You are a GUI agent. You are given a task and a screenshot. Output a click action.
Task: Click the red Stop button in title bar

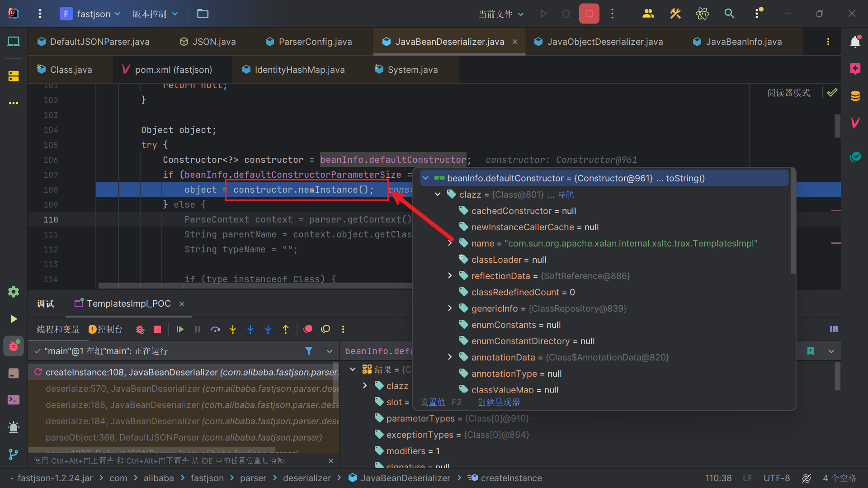tap(589, 14)
